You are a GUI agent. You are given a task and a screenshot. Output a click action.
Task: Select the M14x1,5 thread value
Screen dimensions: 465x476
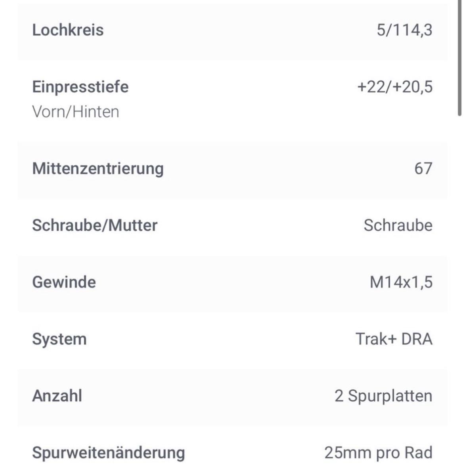(401, 282)
